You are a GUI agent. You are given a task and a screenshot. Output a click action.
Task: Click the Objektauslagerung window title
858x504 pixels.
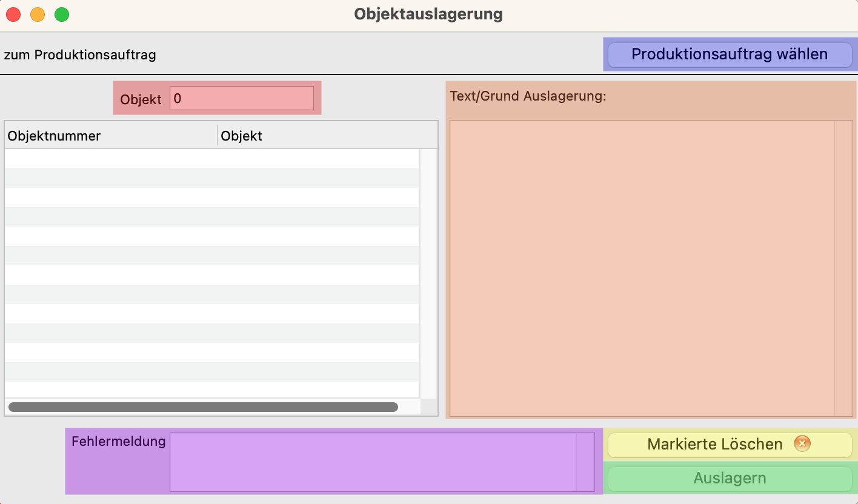[428, 14]
